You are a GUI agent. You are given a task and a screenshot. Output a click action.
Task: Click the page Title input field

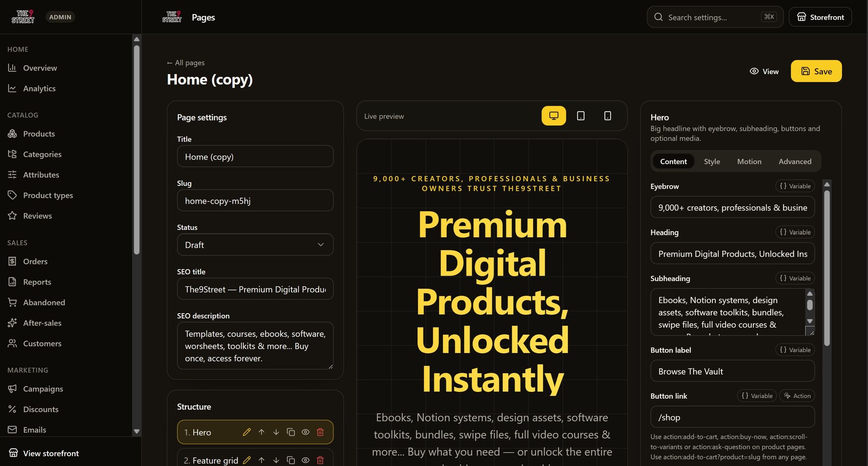[255, 157]
